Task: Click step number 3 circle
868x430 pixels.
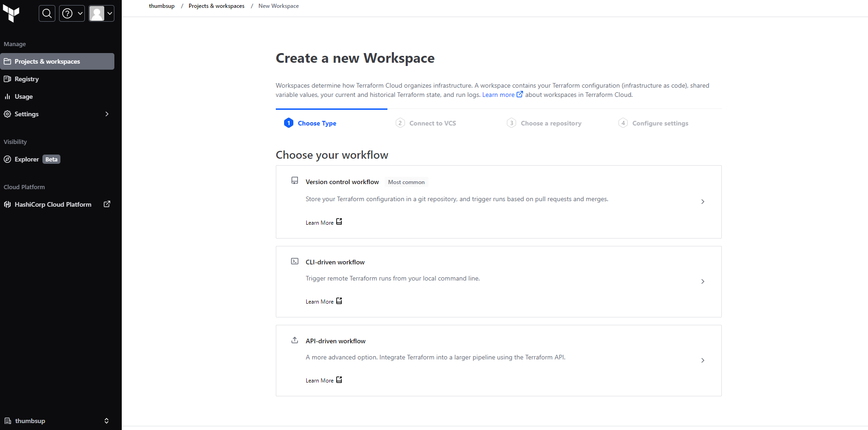Action: coord(511,123)
